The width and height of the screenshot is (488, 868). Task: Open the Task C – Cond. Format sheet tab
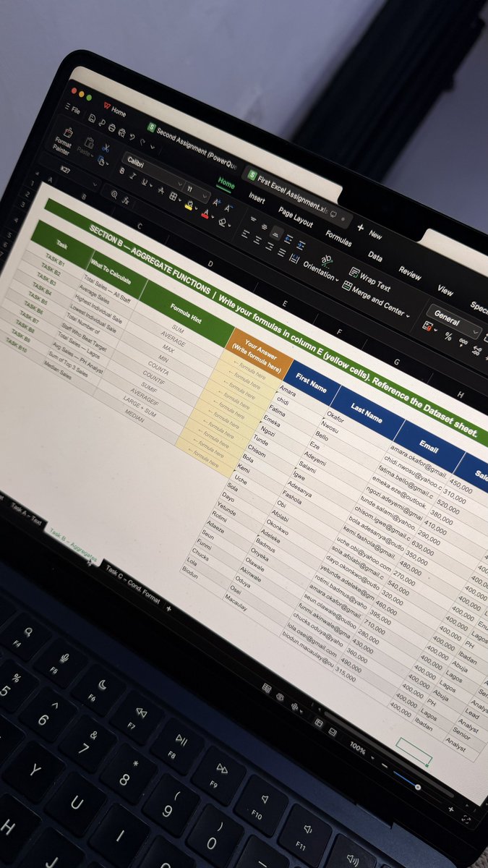click(132, 584)
